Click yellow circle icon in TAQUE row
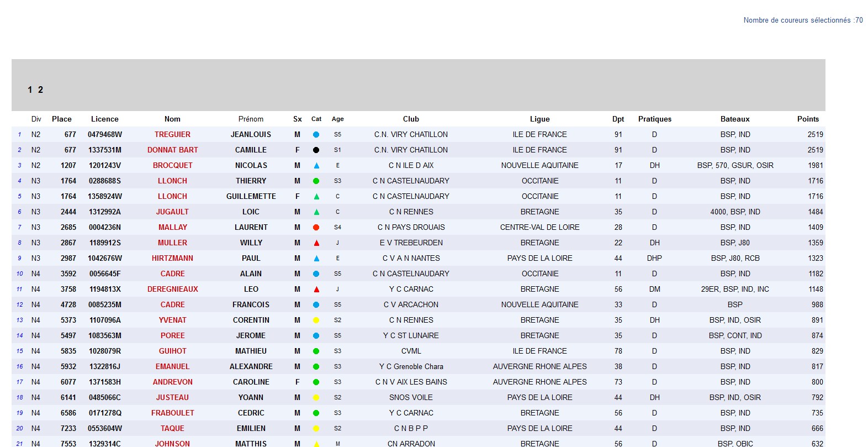This screenshot has width=868, height=447. (316, 428)
